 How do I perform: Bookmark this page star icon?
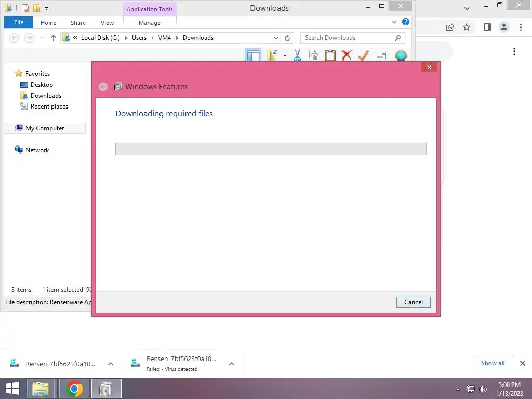467,27
